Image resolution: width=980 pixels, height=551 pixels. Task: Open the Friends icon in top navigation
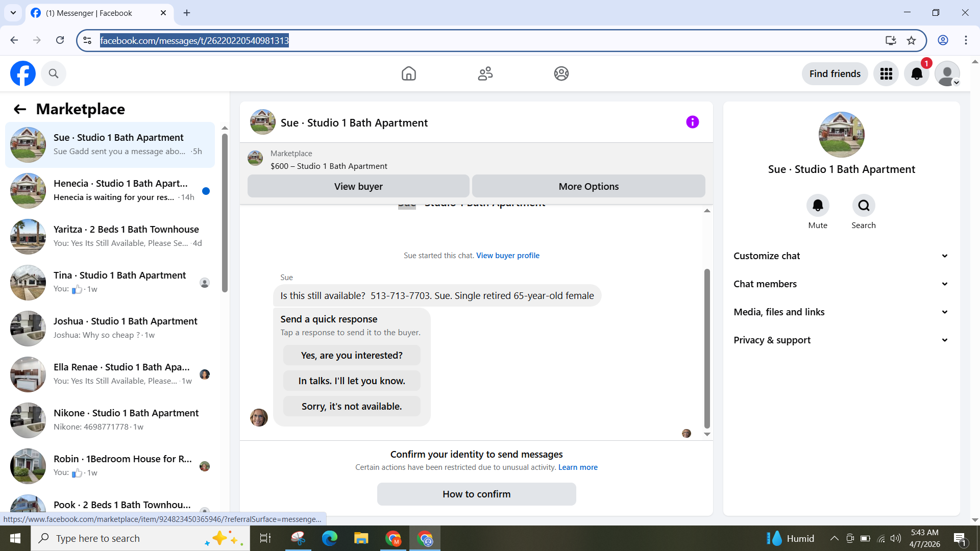point(485,73)
